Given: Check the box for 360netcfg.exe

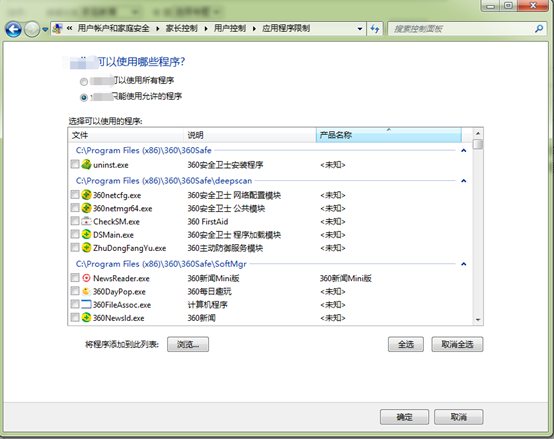Looking at the screenshot, I should click(75, 195).
